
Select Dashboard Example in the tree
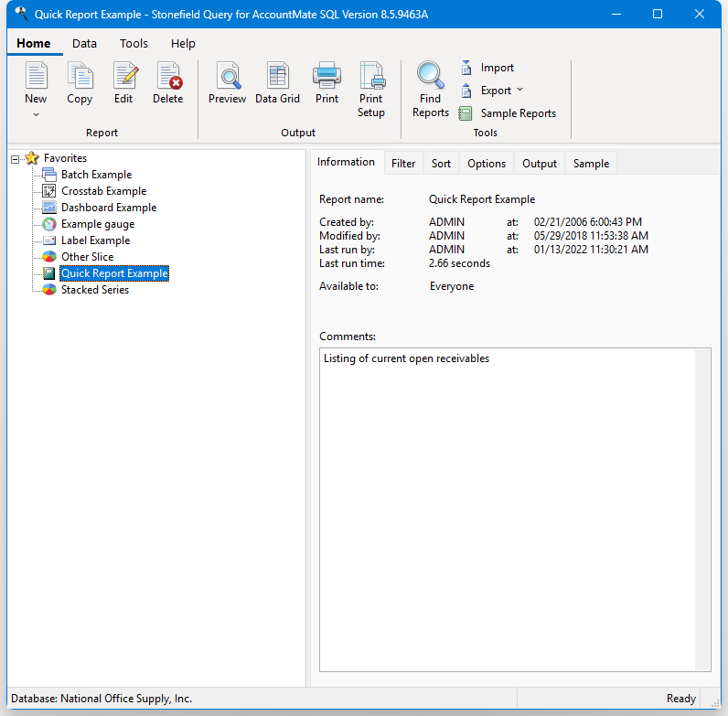(108, 208)
